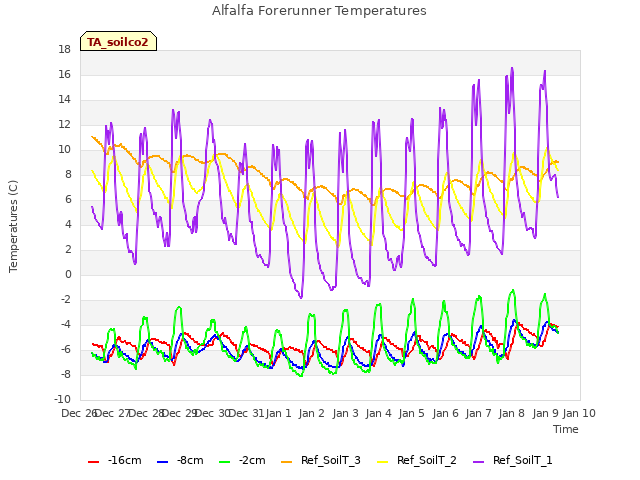
Task: Click the Jan 5 x-axis tick label
Action: pos(412,413)
